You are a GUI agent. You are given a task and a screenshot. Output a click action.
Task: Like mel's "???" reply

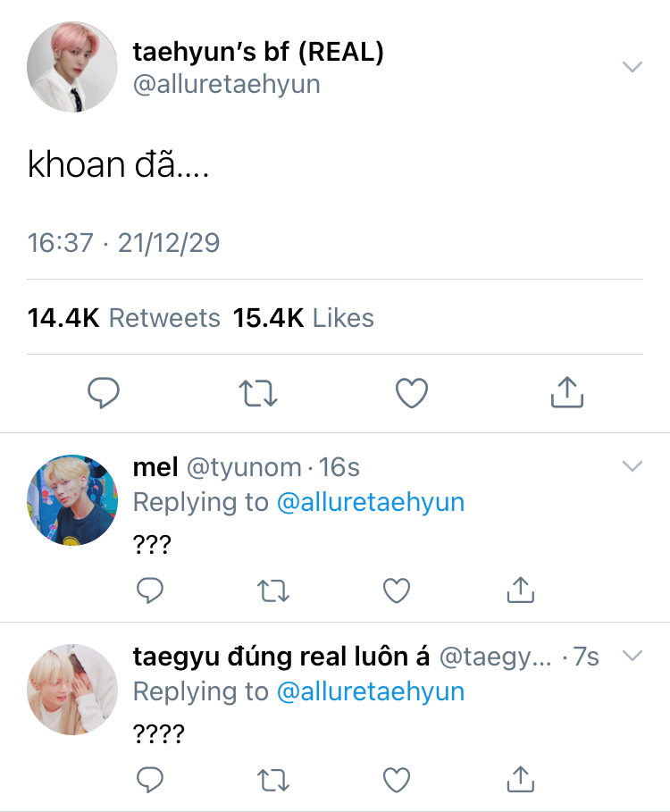pos(396,590)
